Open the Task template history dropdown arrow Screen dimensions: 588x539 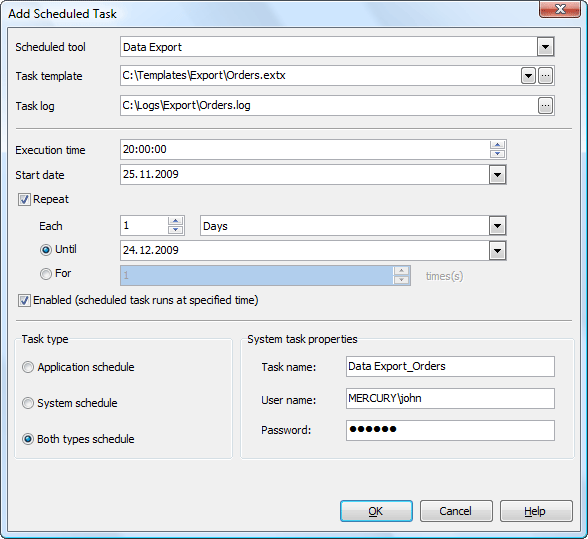tap(528, 76)
